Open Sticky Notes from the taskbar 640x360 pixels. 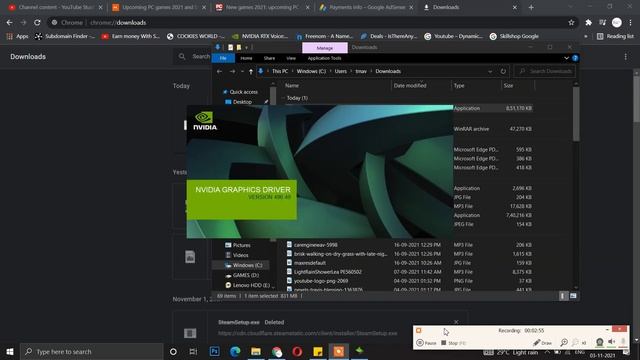(x=318, y=351)
